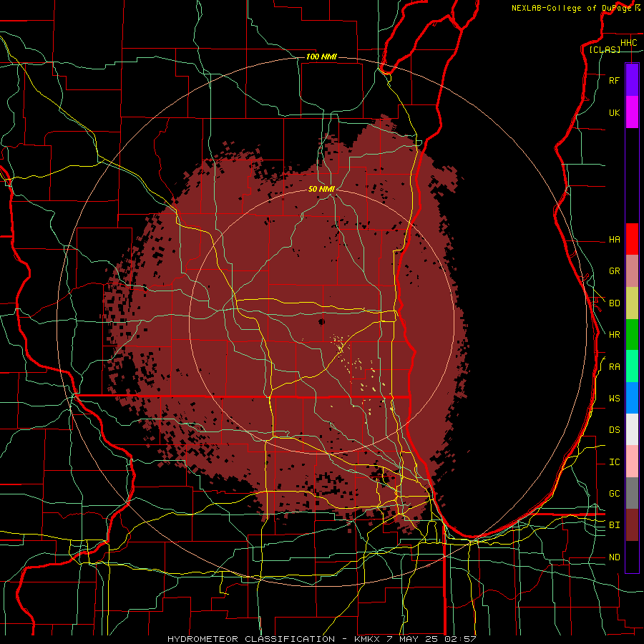The width and height of the screenshot is (644, 644).
Task: Click the UK label beside the legend
Action: (x=614, y=112)
